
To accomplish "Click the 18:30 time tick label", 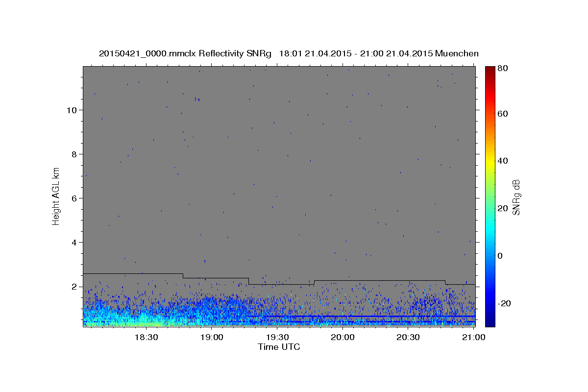I will pos(146,337).
